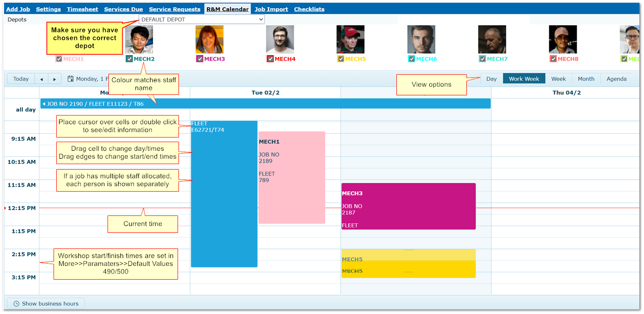The height and width of the screenshot is (314, 644).
Task: Go to Service Requests tab
Action: [x=174, y=9]
